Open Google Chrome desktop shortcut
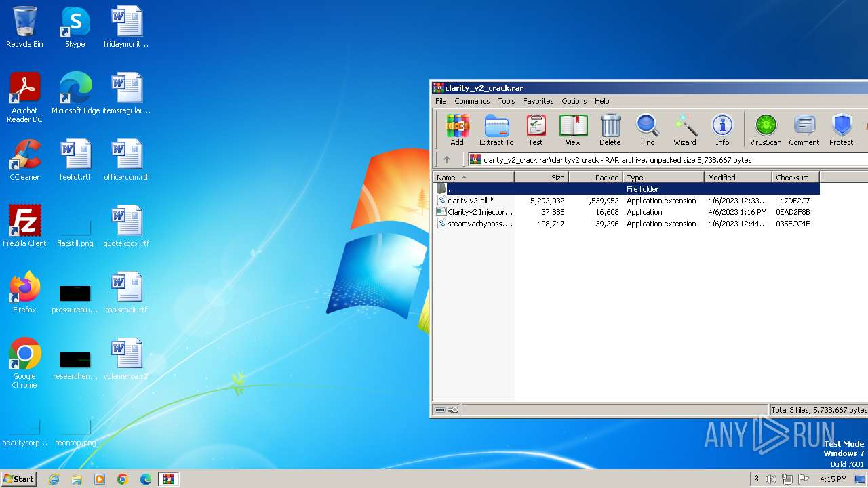Viewport: 868px width, 488px height. [x=24, y=363]
